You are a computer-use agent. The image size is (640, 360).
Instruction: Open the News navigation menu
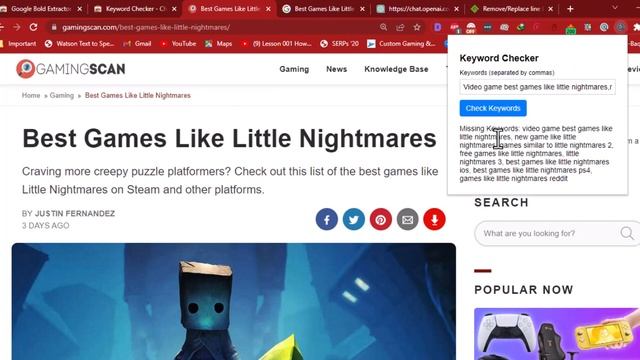click(x=336, y=69)
